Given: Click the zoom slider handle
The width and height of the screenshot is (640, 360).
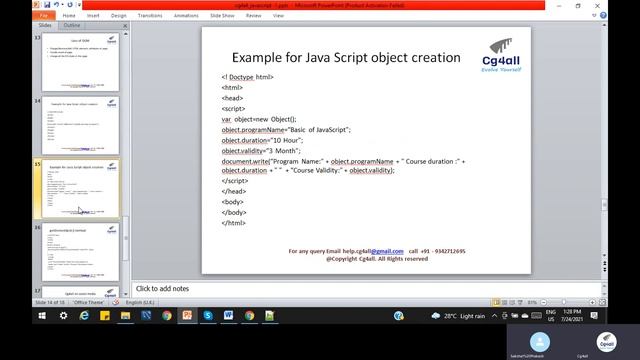Looking at the screenshot, I should [x=564, y=302].
